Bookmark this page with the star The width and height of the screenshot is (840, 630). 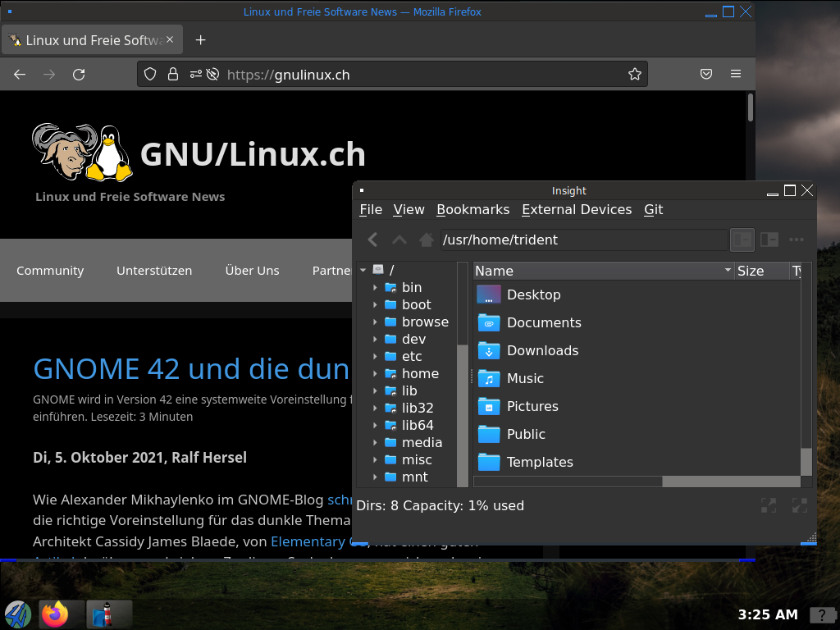(635, 74)
